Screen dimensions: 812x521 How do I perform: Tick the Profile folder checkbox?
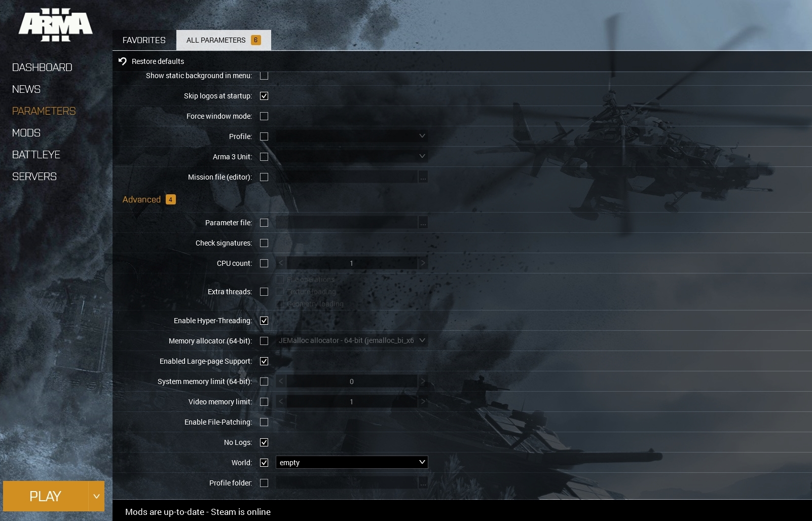[264, 483]
